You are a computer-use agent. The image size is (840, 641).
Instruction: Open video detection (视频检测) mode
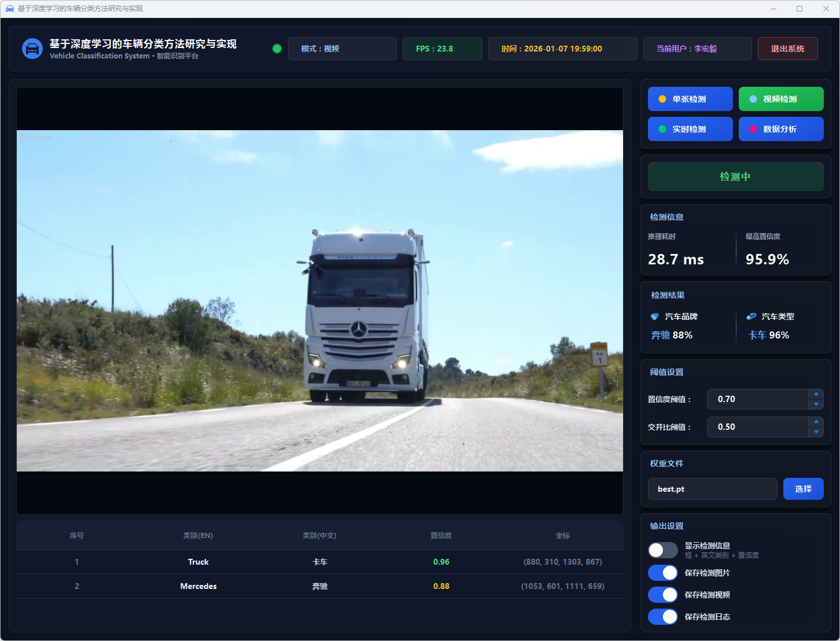tap(781, 99)
